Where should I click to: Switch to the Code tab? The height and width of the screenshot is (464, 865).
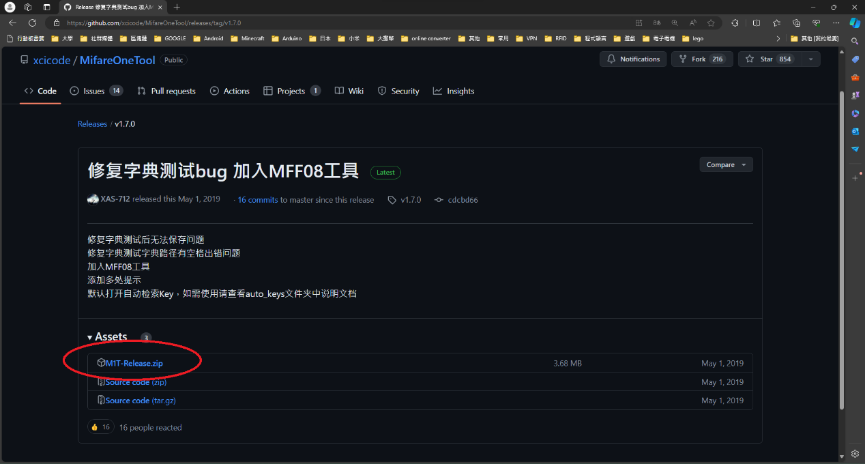pos(40,91)
